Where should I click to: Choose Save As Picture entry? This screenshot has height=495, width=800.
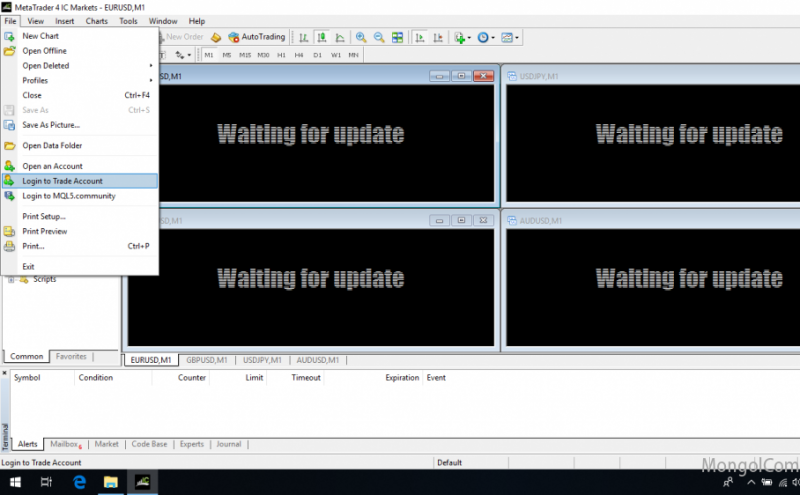click(x=80, y=125)
